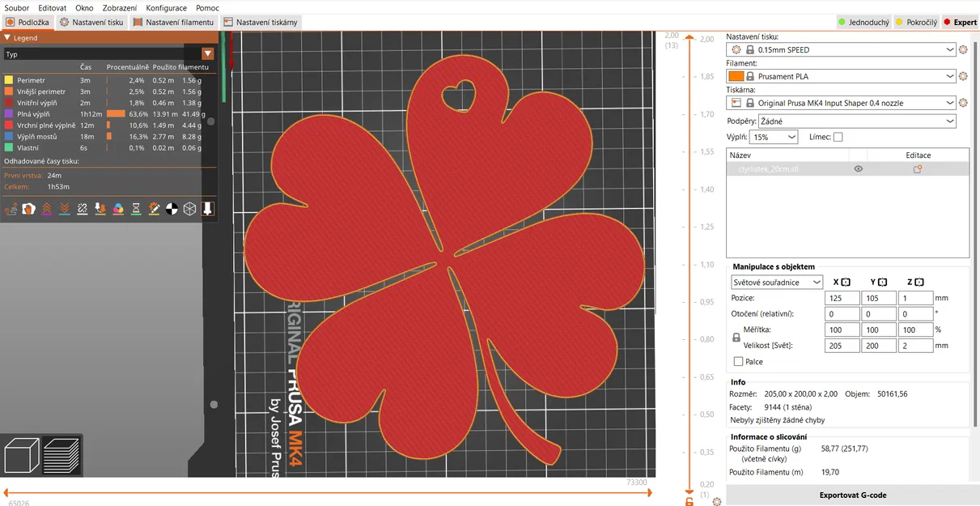This screenshot has width=980, height=506.
Task: Switch to the Nastavení filamentu tab
Action: point(174,23)
